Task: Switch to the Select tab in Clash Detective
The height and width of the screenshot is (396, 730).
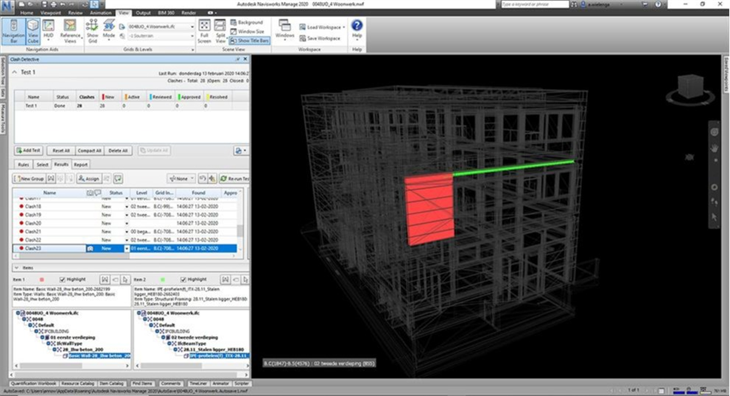Action: point(42,165)
